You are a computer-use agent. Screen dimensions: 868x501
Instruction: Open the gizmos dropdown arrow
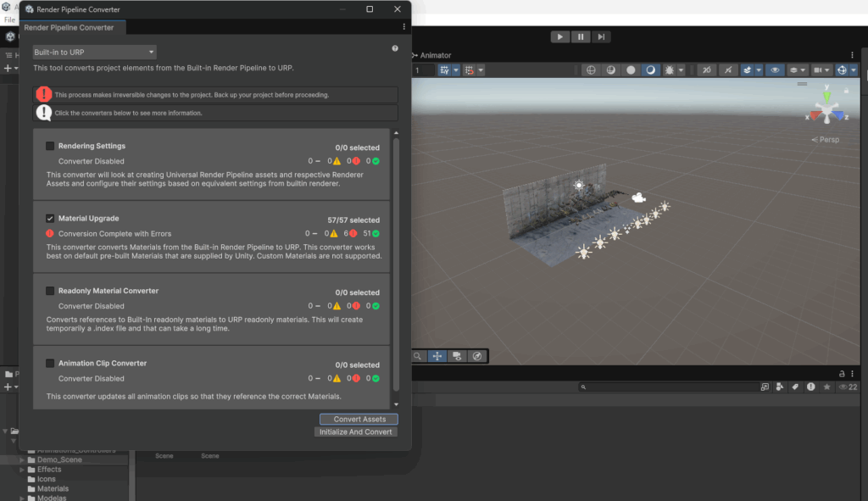(854, 70)
